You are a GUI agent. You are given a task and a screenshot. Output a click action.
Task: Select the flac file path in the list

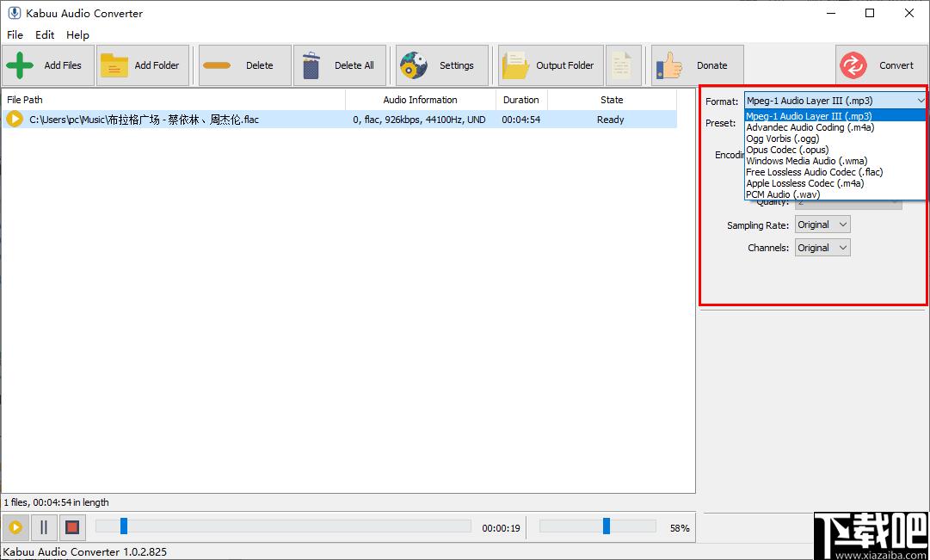point(145,120)
